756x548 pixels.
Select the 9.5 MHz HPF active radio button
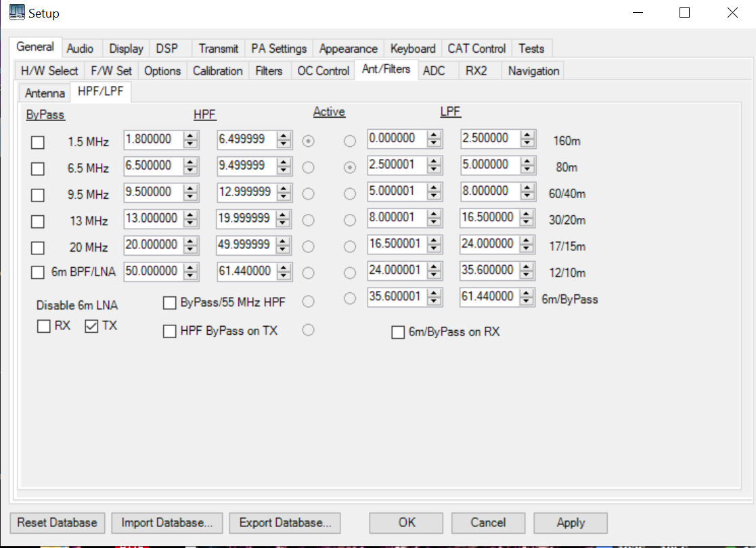click(x=309, y=194)
